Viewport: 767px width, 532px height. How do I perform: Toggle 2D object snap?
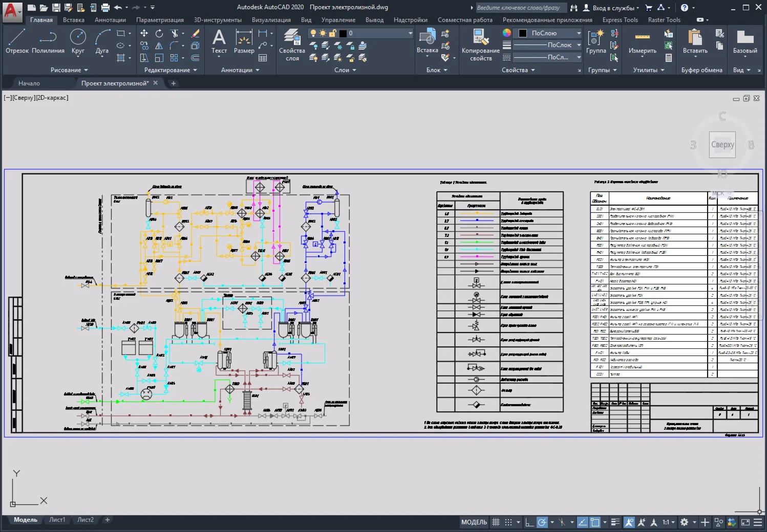click(595, 522)
